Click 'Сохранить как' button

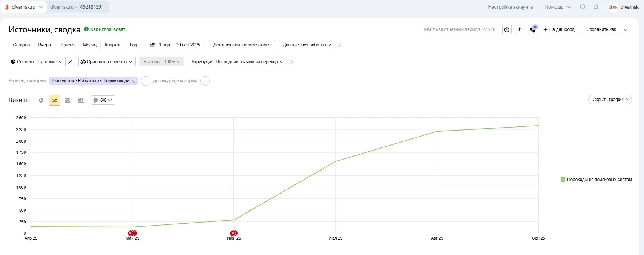point(601,29)
